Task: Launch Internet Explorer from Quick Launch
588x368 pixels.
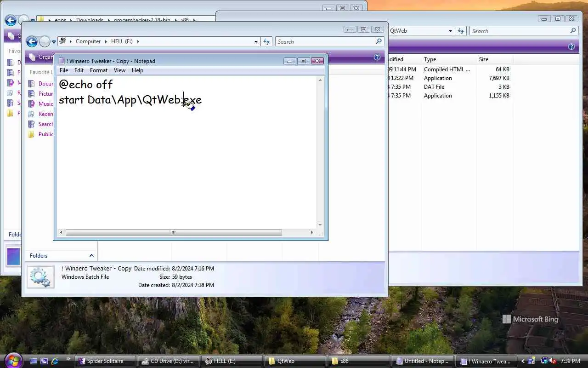Action: click(55, 361)
